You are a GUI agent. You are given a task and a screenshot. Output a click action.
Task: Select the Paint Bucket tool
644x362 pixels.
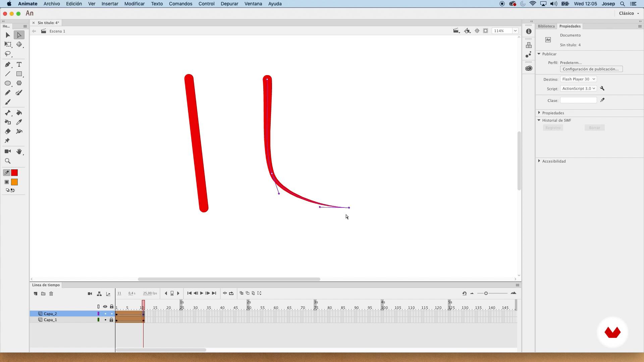click(19, 113)
